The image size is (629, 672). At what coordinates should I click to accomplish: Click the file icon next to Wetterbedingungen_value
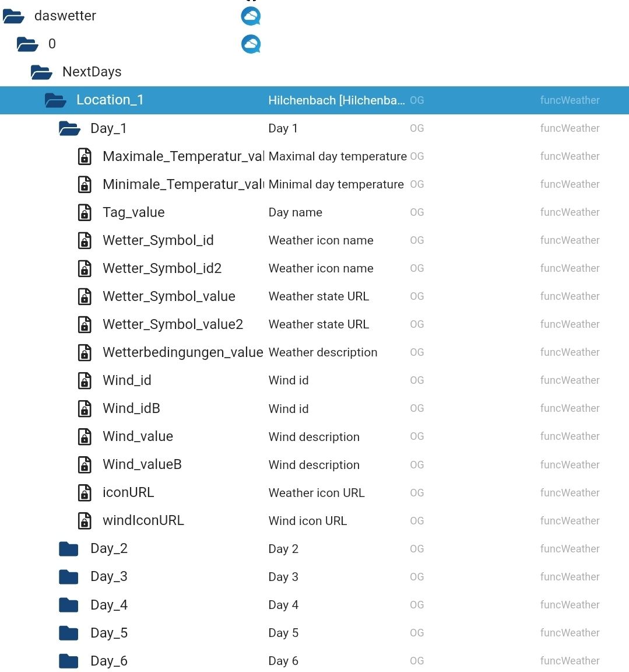click(x=85, y=352)
